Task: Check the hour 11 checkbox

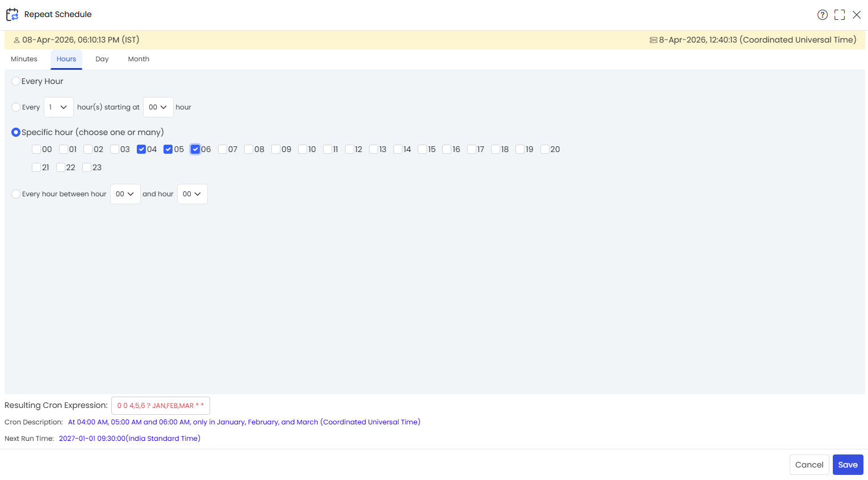Action: 328,149
